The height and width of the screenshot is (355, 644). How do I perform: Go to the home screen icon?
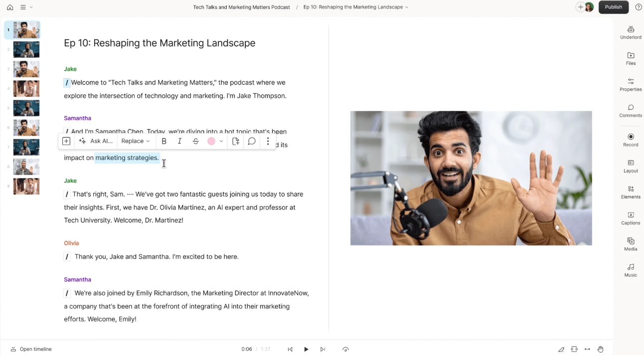point(10,7)
